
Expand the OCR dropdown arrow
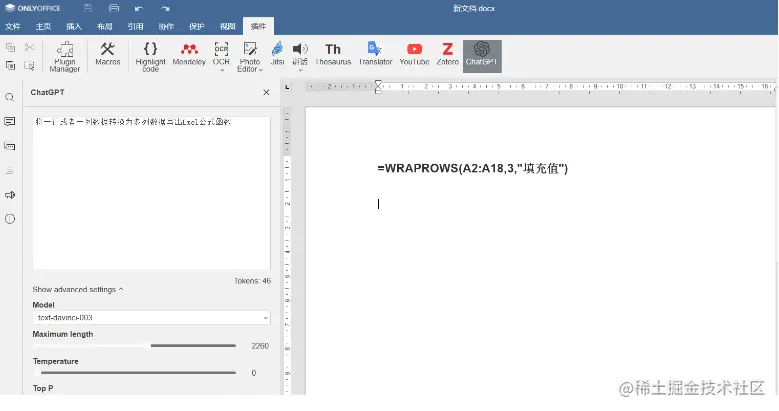(x=222, y=70)
